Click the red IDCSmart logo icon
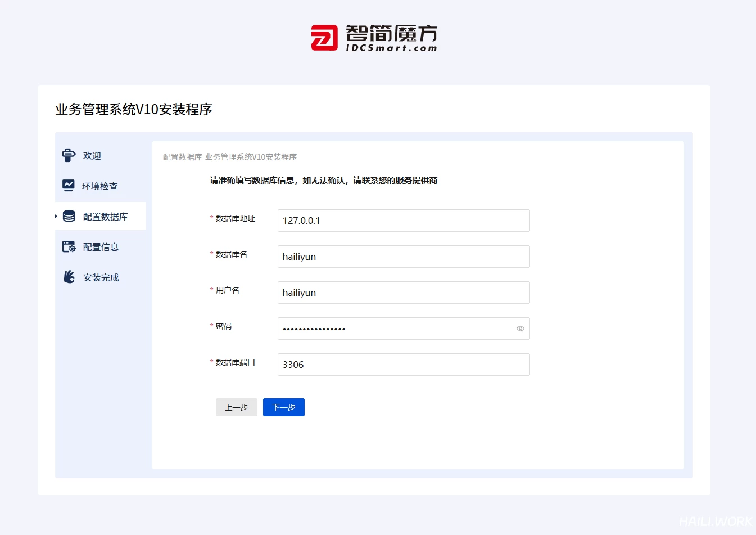Image resolution: width=756 pixels, height=535 pixels. [324, 38]
